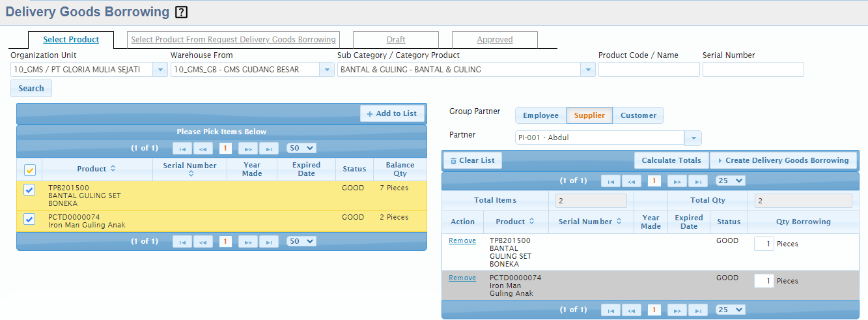This screenshot has width=868, height=320.
Task: Sort pick list by Serial Number column
Action: [x=191, y=173]
